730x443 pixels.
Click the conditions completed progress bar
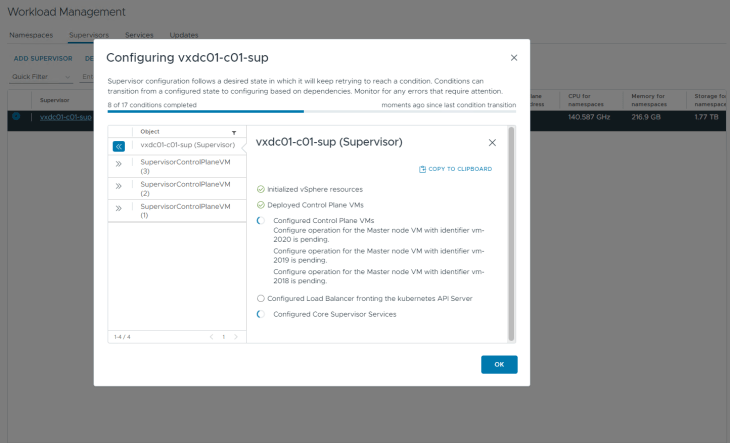click(x=312, y=112)
